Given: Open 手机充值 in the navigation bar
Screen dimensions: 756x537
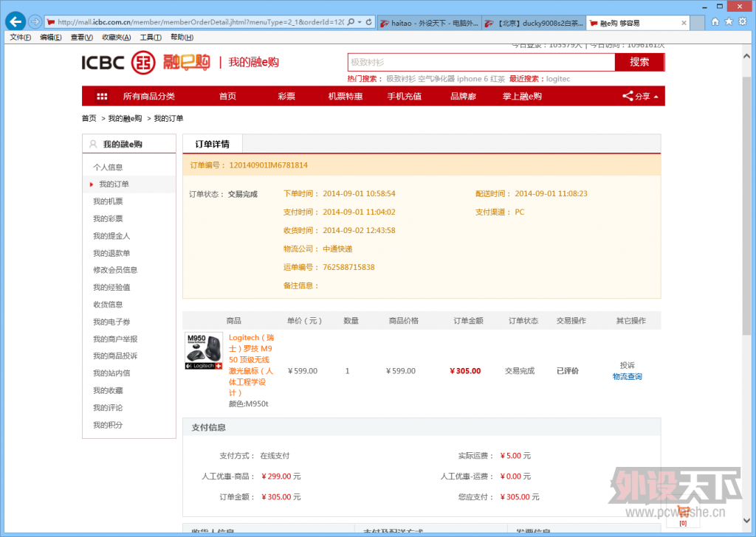Looking at the screenshot, I should click(404, 97).
